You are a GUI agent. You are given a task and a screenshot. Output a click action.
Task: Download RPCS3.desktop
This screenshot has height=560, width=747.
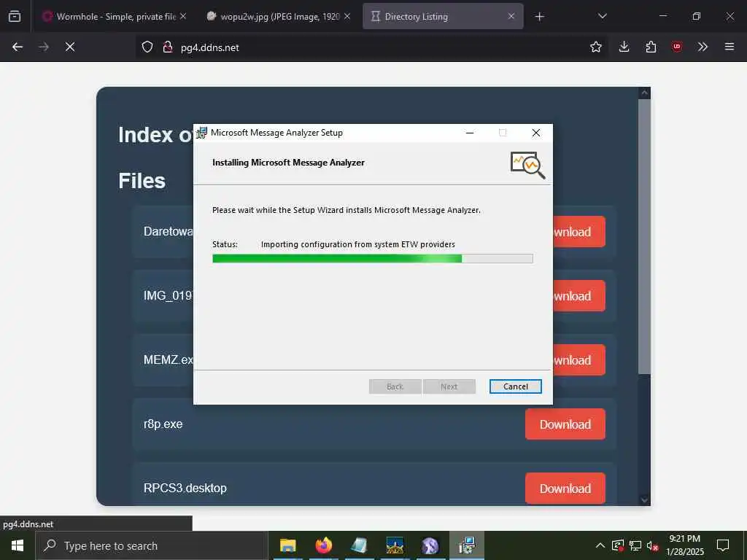565,488
